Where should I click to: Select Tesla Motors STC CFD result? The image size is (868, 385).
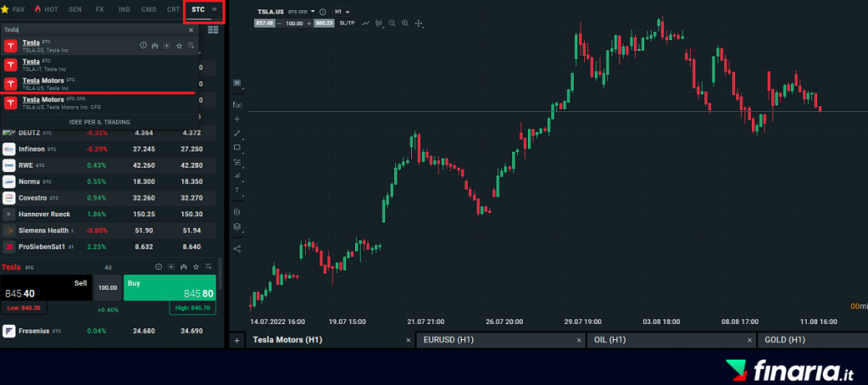(x=100, y=103)
